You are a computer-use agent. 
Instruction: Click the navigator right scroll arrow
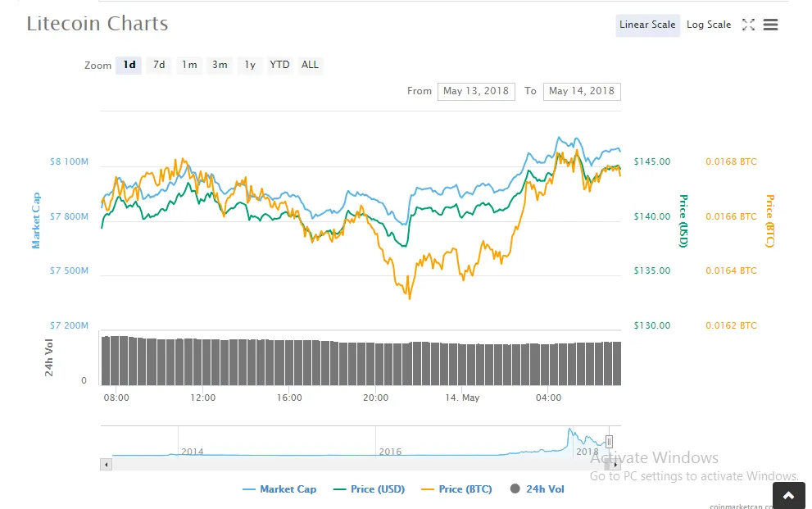(615, 465)
